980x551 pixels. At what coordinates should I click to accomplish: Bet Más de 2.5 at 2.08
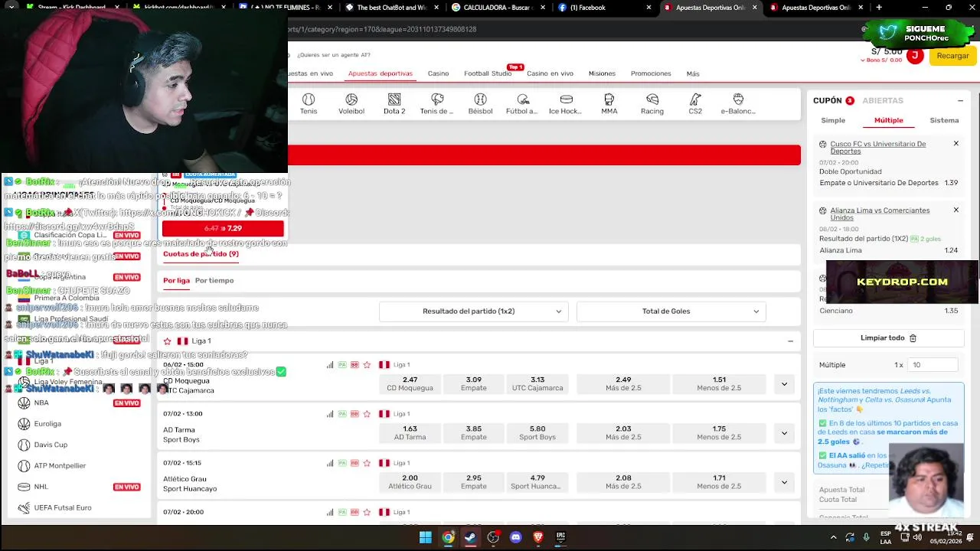pyautogui.click(x=623, y=481)
